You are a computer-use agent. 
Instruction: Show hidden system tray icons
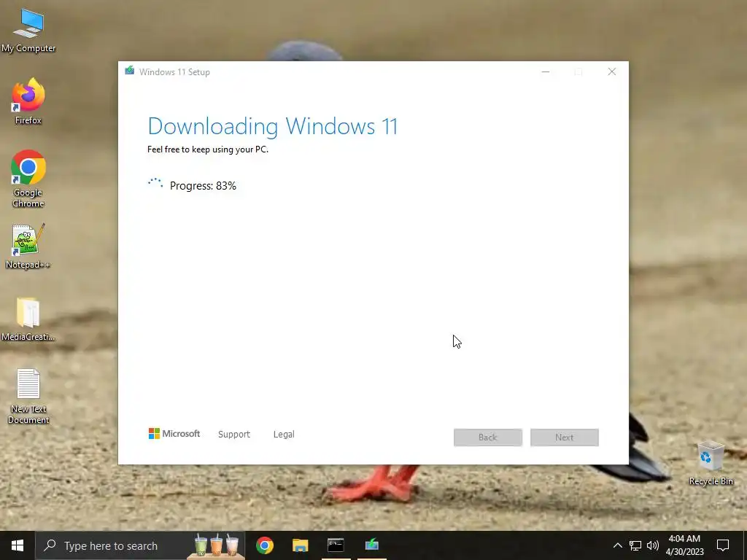[617, 545]
